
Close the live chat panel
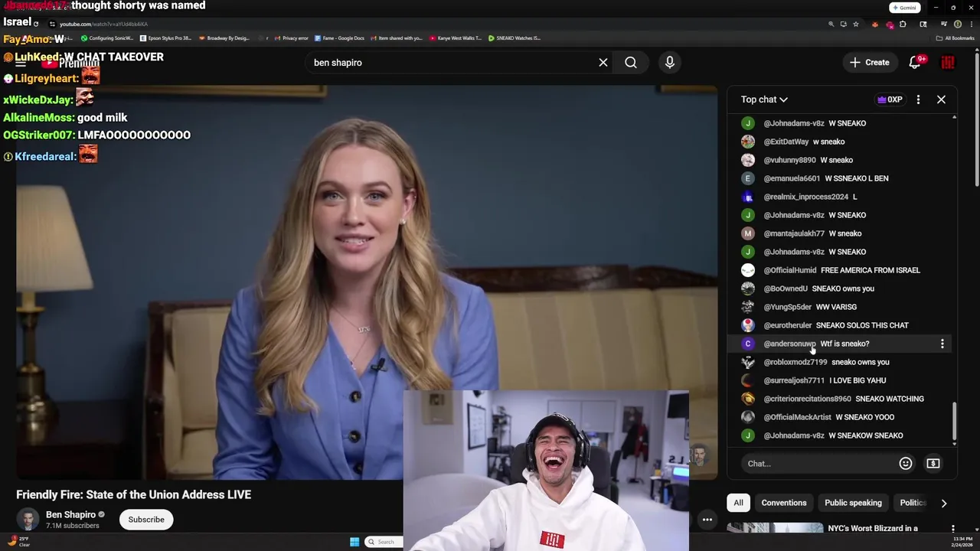click(x=941, y=99)
